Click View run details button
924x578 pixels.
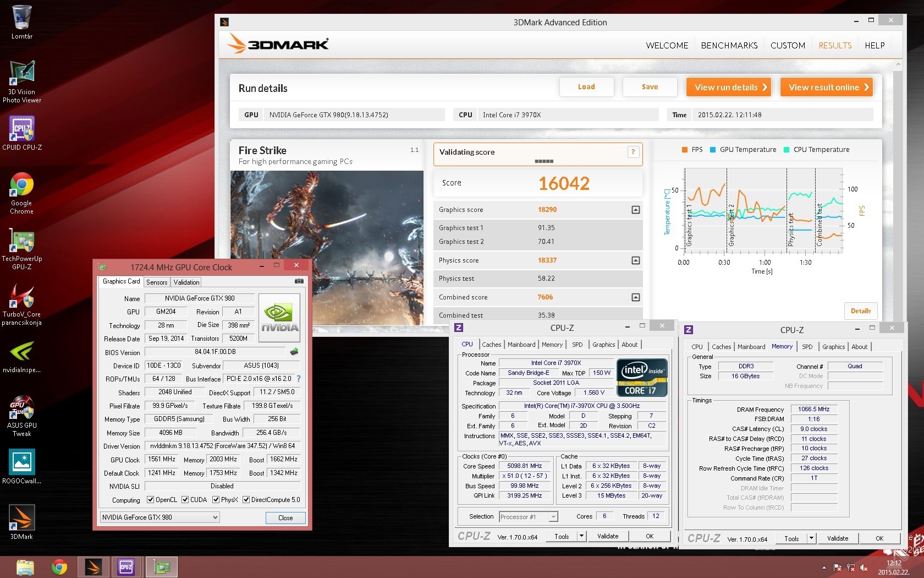tap(729, 88)
